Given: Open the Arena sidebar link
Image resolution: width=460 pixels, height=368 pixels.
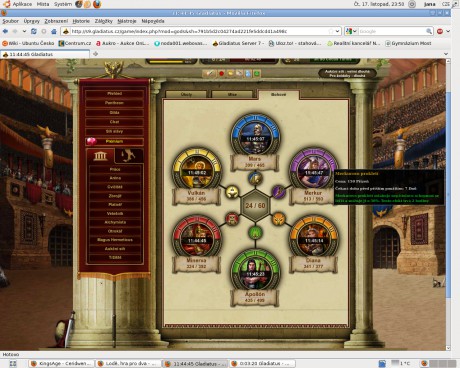Looking at the screenshot, I should point(115,178).
